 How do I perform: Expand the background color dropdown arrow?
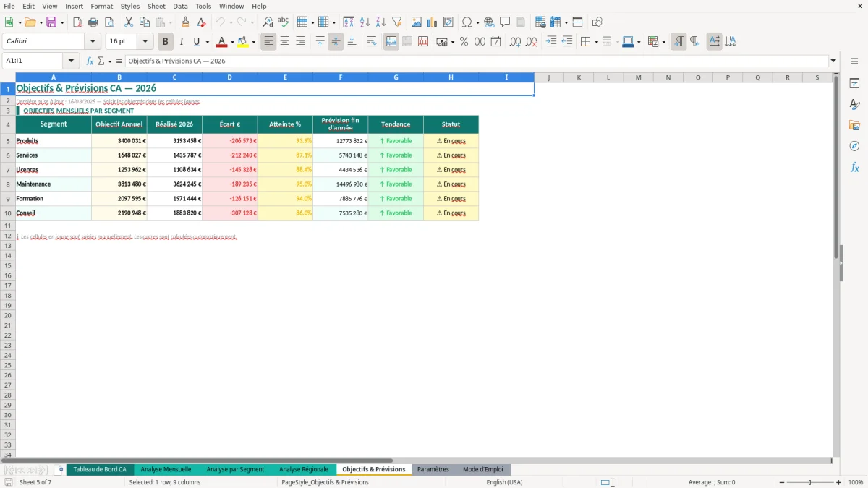[x=253, y=42]
